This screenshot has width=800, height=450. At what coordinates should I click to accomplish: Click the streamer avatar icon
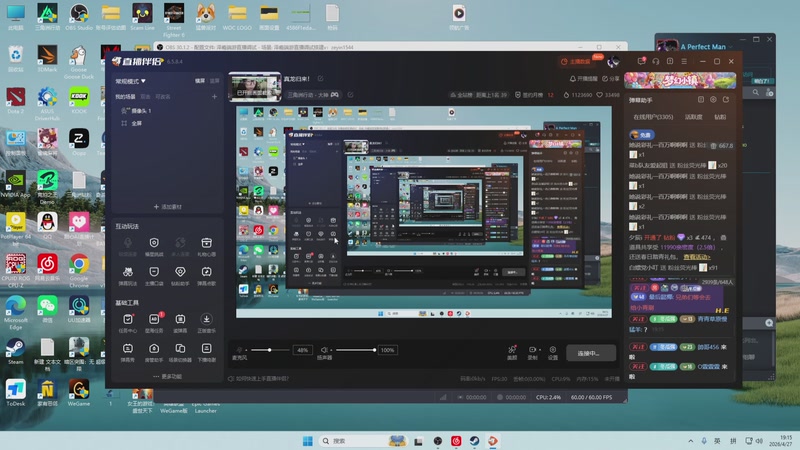613,61
